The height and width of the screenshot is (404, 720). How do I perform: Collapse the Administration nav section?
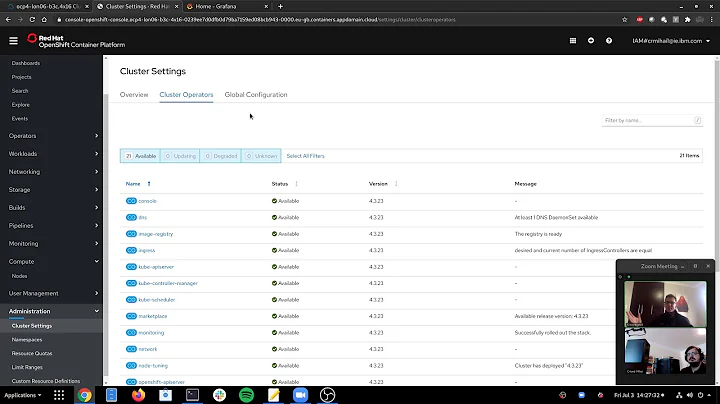tap(53, 311)
